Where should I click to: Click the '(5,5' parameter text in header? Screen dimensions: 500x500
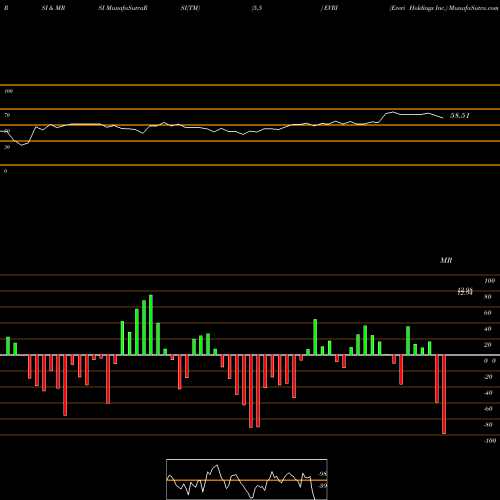(257, 8)
